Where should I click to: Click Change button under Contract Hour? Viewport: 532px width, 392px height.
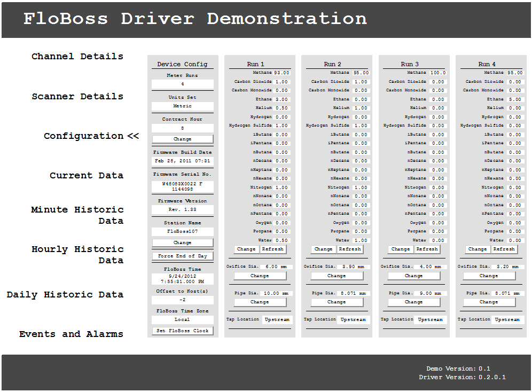pos(183,139)
